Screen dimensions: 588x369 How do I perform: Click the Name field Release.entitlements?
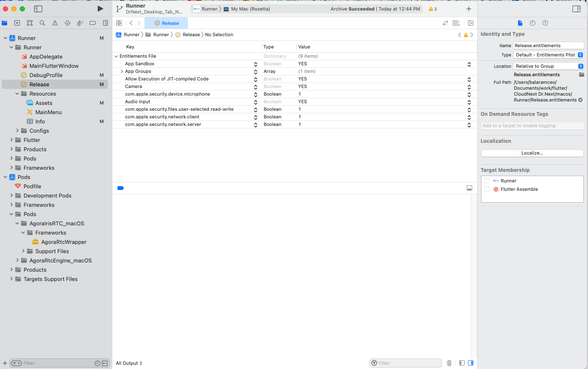tap(549, 45)
